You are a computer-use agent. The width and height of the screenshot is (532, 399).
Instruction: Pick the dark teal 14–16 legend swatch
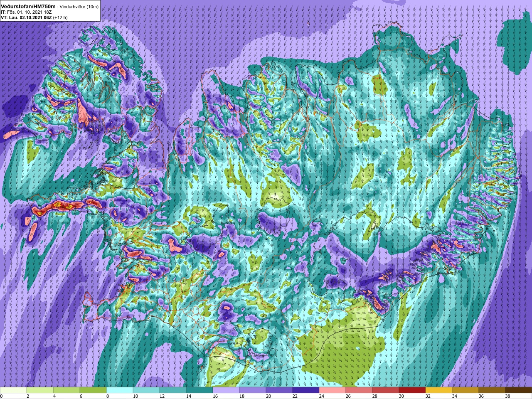click(x=199, y=390)
